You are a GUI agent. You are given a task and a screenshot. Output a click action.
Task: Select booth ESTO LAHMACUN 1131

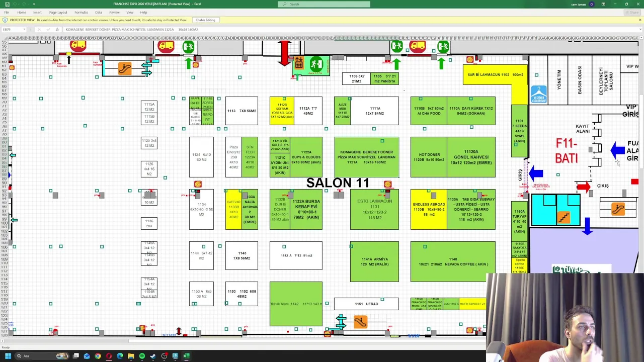coord(374,209)
